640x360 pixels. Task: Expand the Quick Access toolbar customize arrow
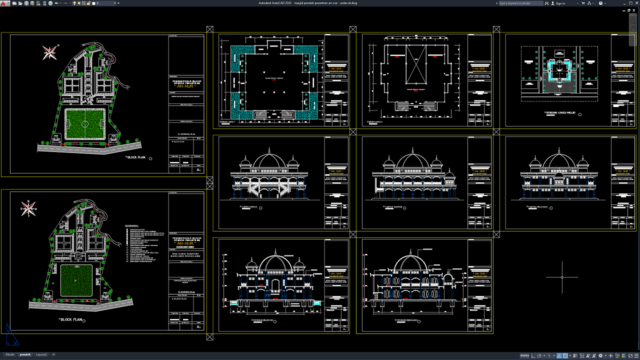click(118, 3)
